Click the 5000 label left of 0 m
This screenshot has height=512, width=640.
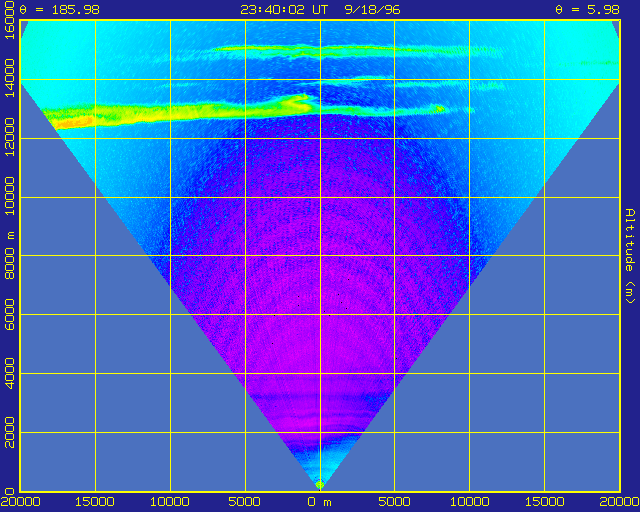pos(244,502)
